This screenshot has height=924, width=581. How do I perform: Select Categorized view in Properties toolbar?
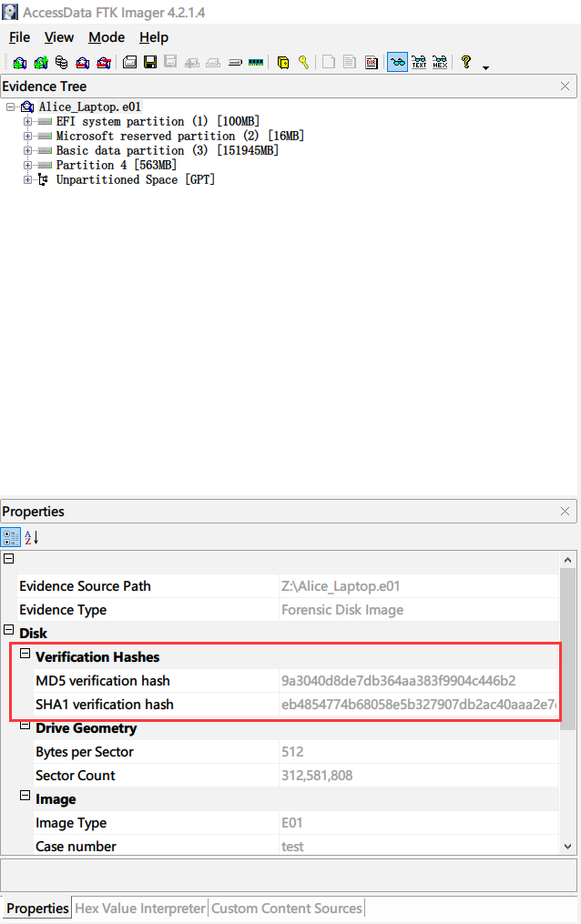11,537
